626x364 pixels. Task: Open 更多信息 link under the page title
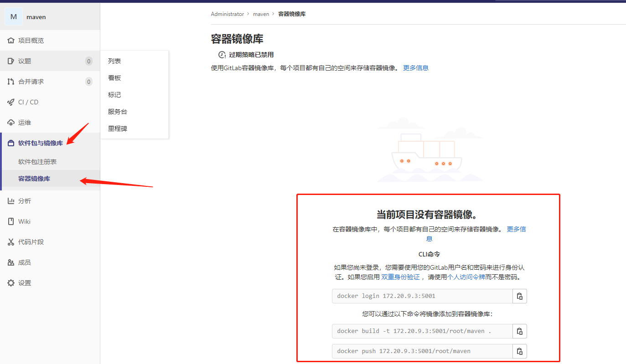click(x=416, y=68)
